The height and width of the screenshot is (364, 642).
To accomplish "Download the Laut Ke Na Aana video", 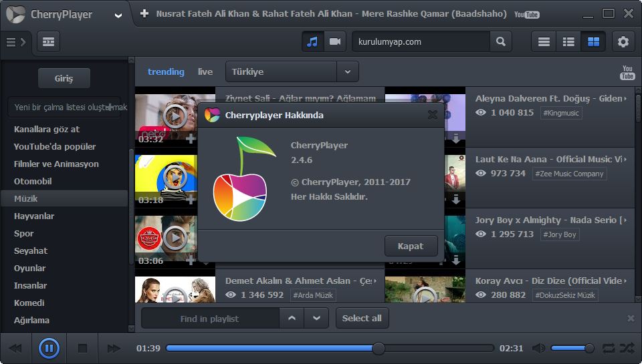I will [455, 199].
